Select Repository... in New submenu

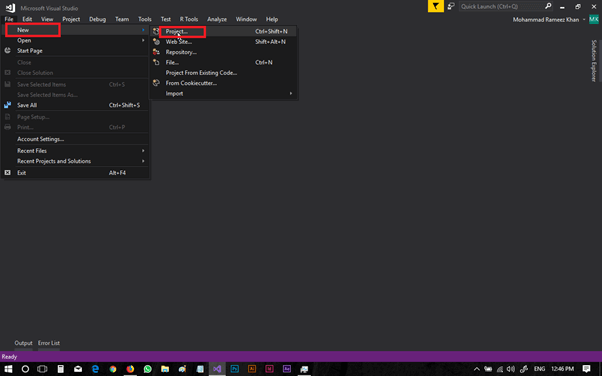(x=223, y=52)
